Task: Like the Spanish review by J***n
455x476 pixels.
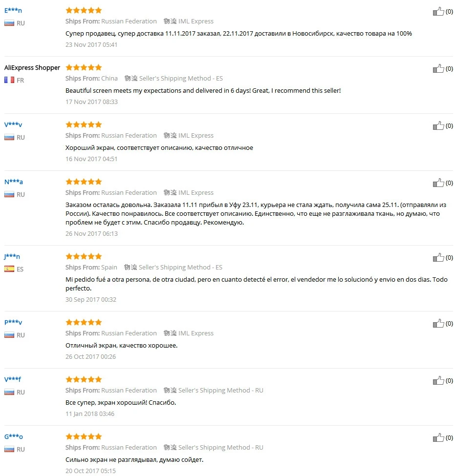Action: (x=438, y=257)
